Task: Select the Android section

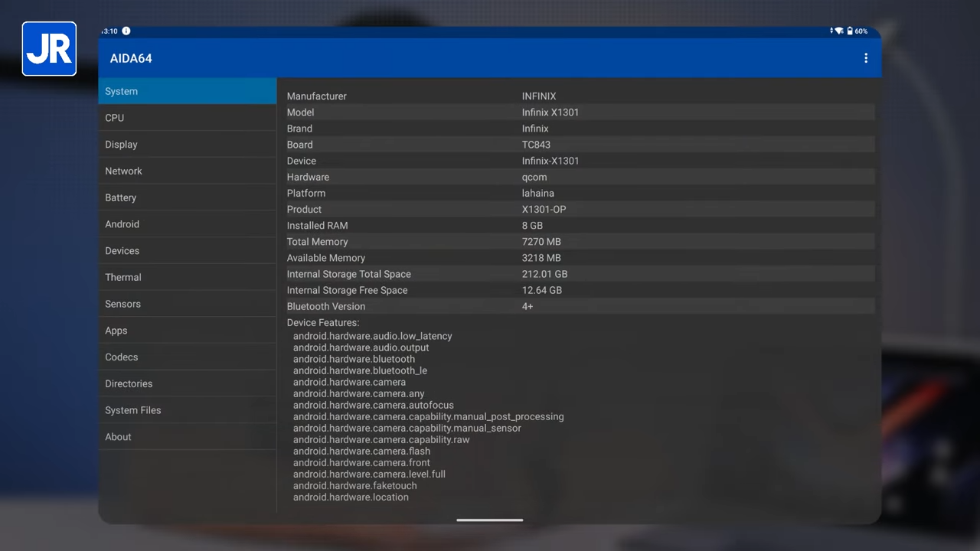Action: click(x=188, y=224)
